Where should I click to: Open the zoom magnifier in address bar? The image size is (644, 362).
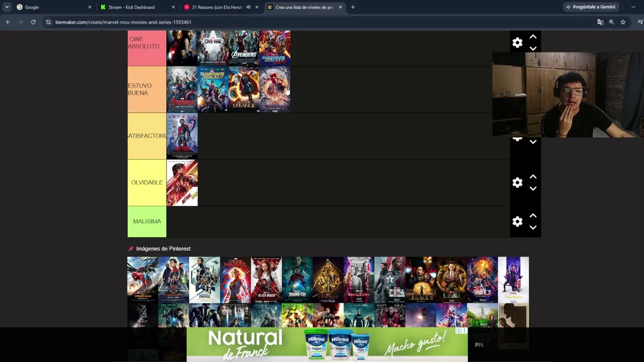point(611,22)
